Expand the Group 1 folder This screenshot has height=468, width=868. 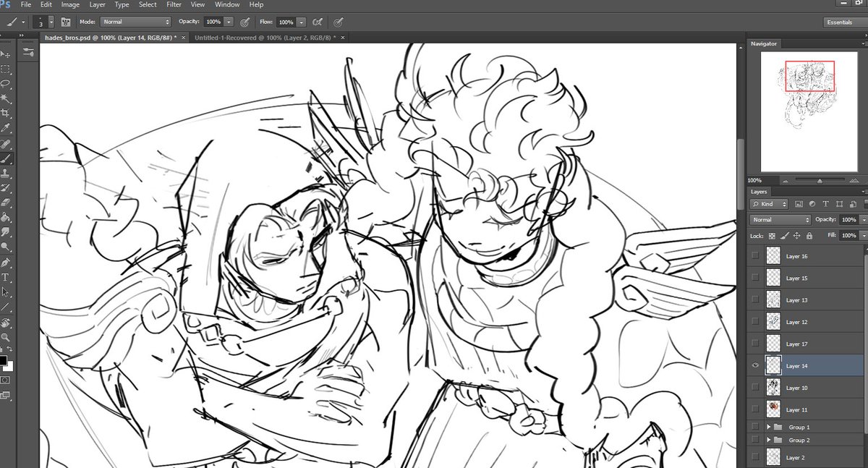[x=768, y=427]
